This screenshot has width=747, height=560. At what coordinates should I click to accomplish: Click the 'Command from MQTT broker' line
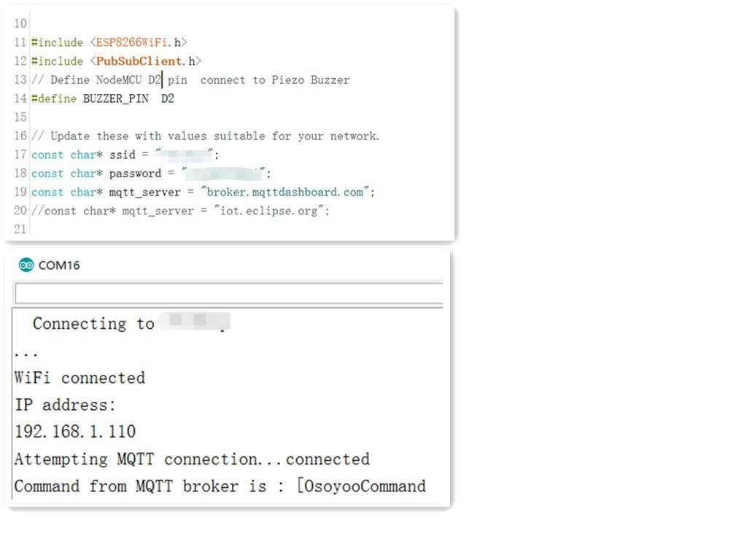click(220, 486)
